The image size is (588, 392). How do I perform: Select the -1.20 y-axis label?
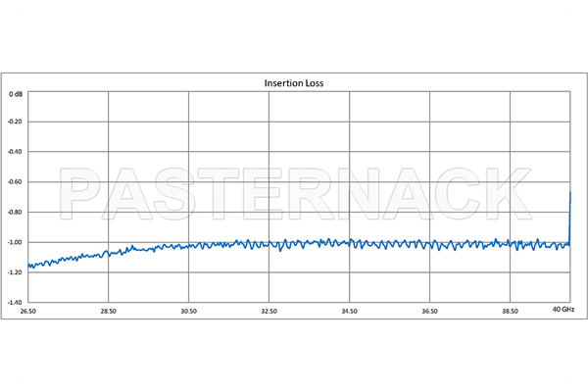[15, 272]
